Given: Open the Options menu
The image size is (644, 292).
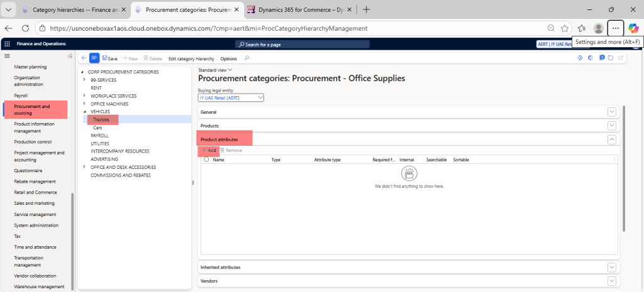Looking at the screenshot, I should 228,58.
